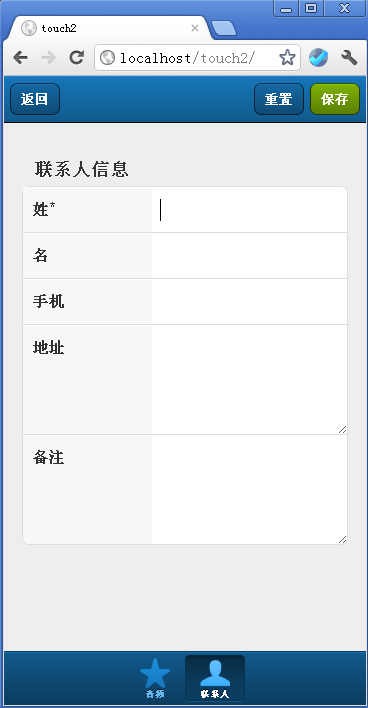This screenshot has width=368, height=708.
Task: Select the 联系人 person tab icon
Action: (x=215, y=673)
